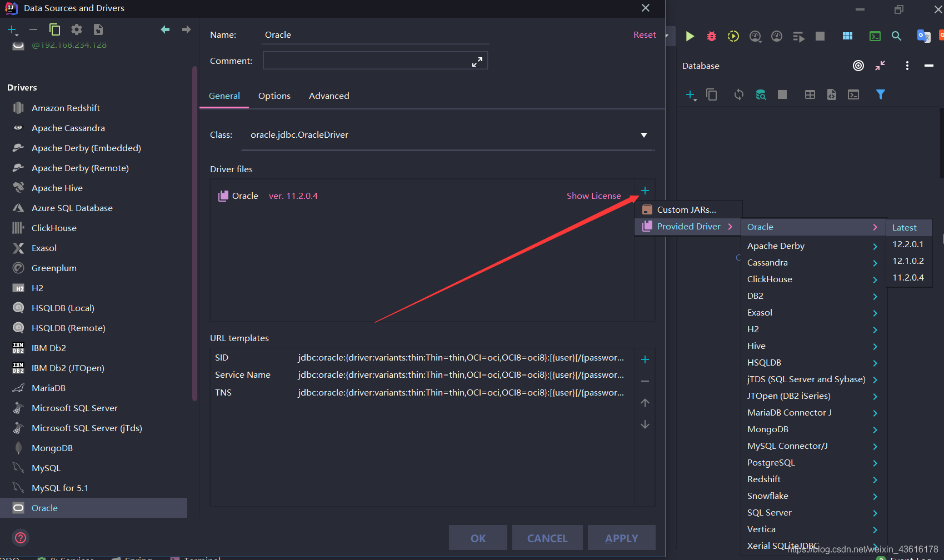Duplicate the selected driver entry

click(x=54, y=29)
